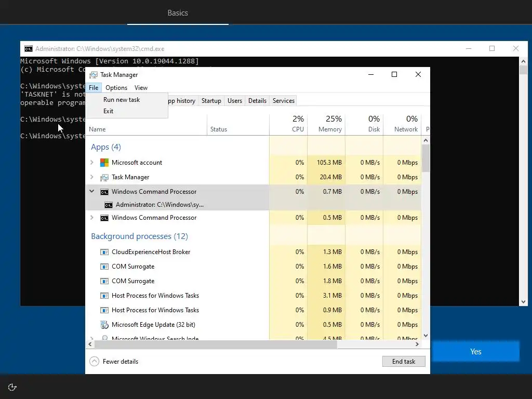The height and width of the screenshot is (399, 532).
Task: Select the Administrator: C:\Windows\sy... child row
Action: pyautogui.click(x=254, y=205)
